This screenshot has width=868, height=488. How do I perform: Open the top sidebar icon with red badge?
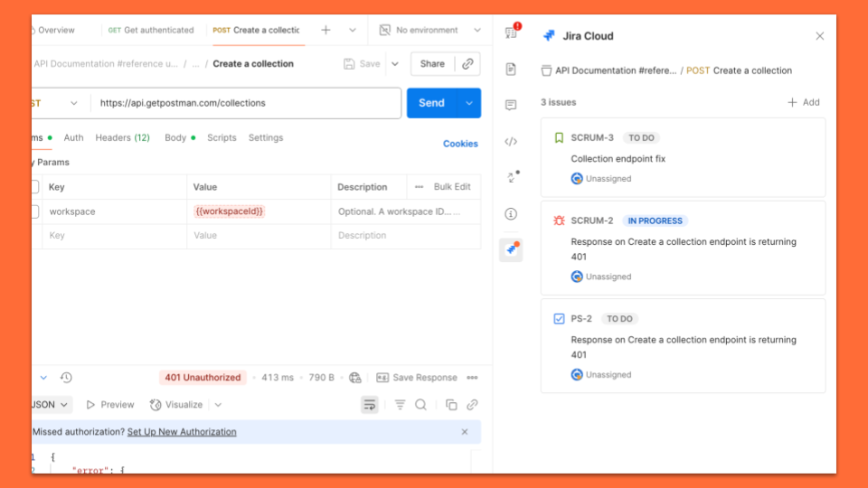pyautogui.click(x=512, y=32)
